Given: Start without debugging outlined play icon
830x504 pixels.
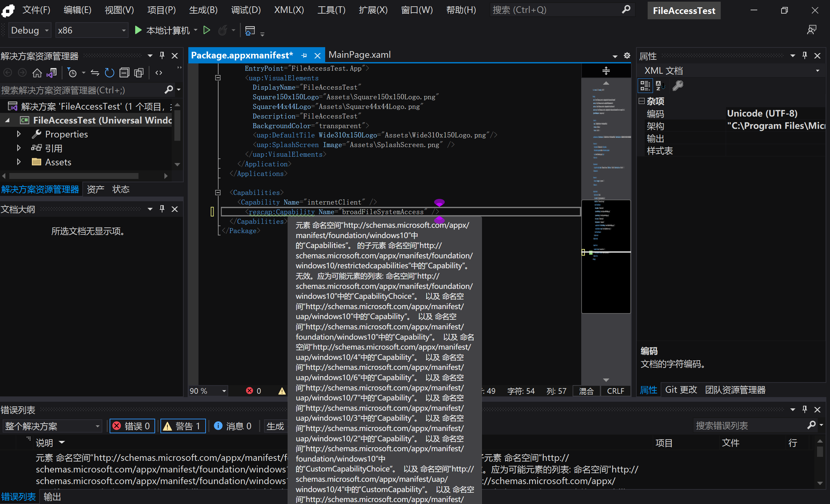Looking at the screenshot, I should coord(207,30).
